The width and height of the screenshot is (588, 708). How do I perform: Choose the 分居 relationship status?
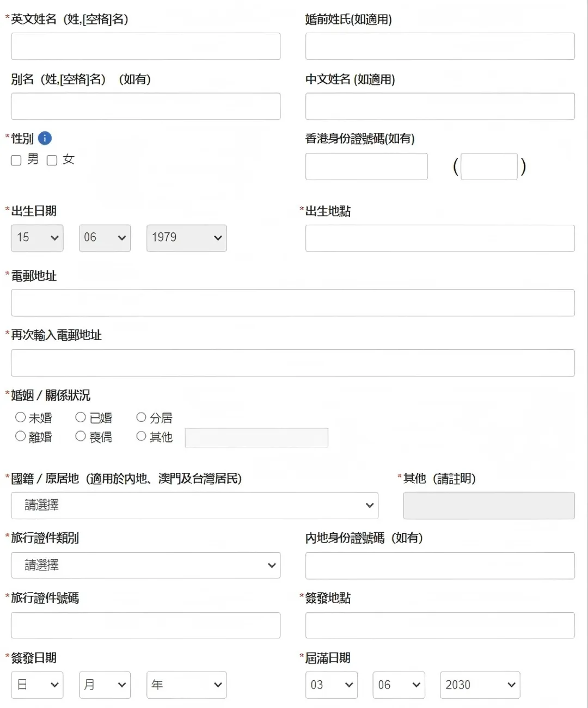pos(140,417)
